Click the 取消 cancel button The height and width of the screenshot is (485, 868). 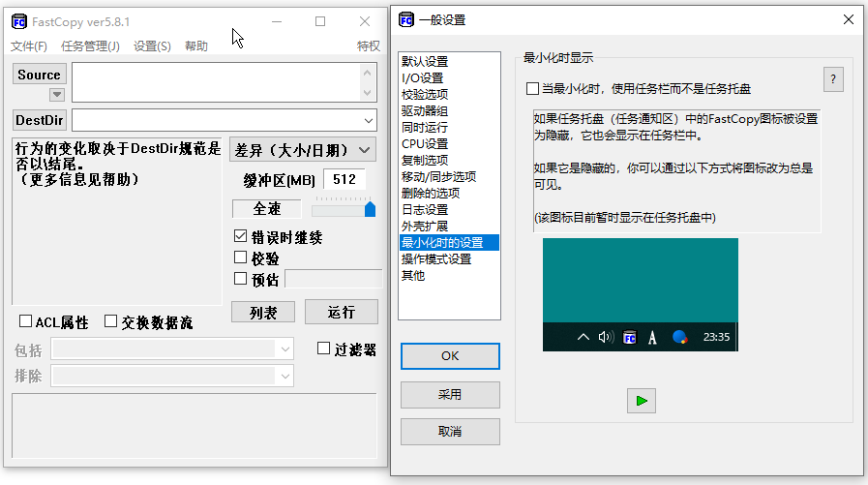click(x=450, y=432)
